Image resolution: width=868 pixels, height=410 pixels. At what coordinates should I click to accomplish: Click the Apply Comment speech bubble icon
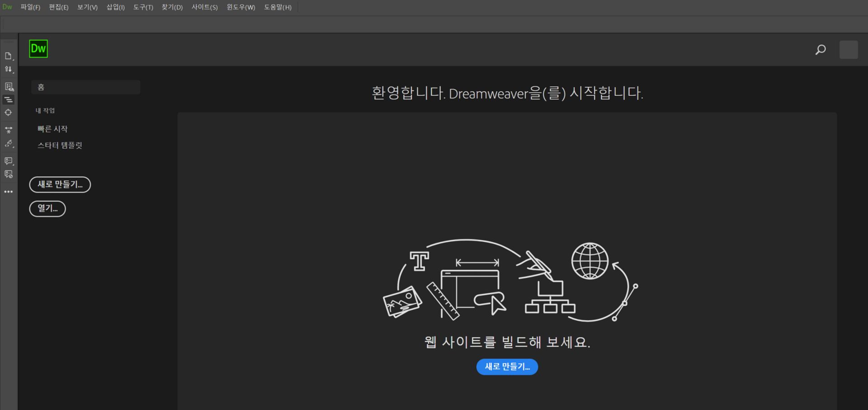[8, 161]
